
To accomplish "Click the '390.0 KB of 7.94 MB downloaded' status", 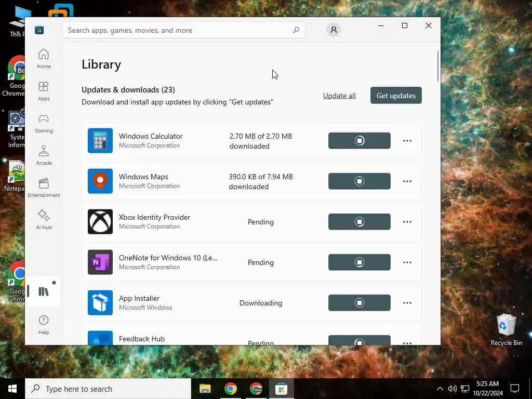I will pos(261,181).
